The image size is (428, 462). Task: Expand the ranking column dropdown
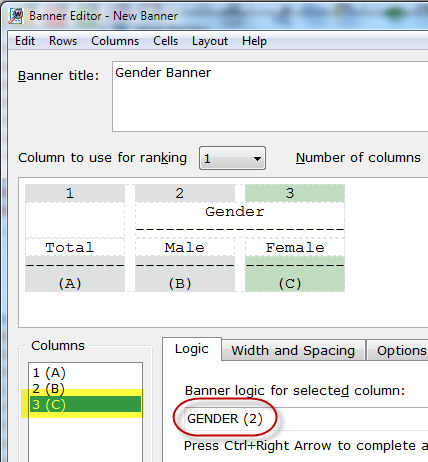click(x=232, y=158)
